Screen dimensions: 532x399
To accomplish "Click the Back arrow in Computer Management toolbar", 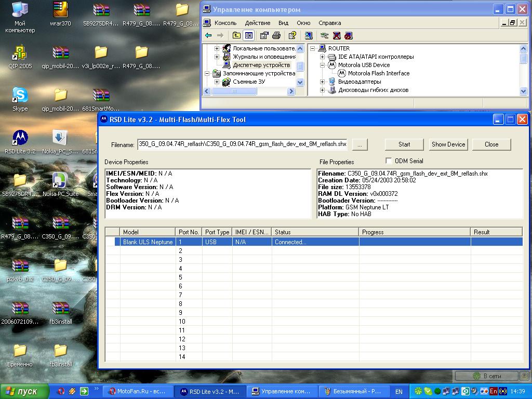I will 208,35.
